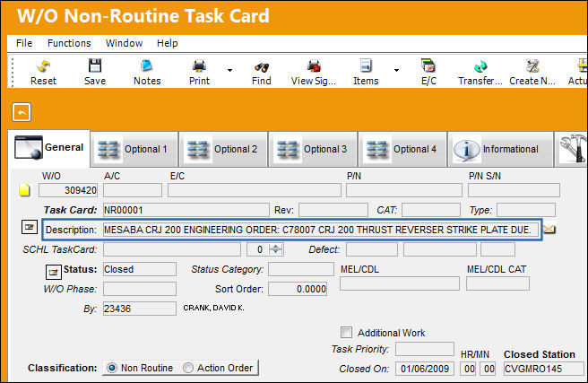The image size is (588, 383).
Task: Click the Task Card field NR00001
Action: [186, 210]
